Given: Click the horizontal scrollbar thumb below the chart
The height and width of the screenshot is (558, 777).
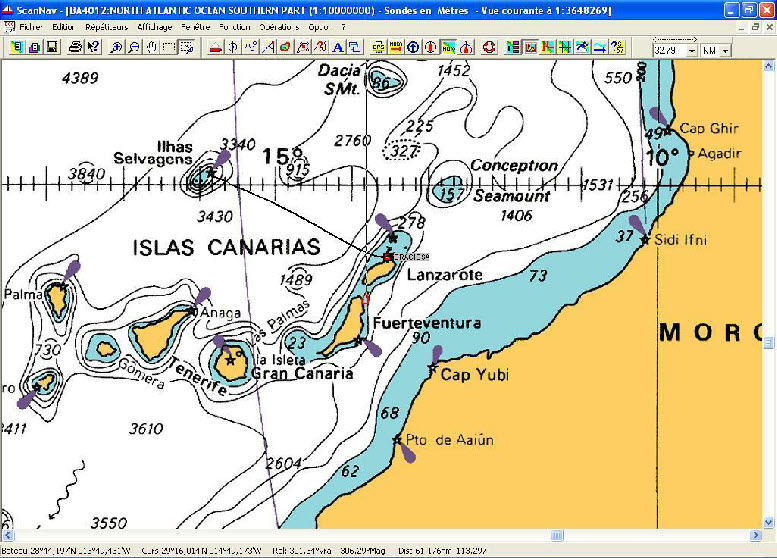Looking at the screenshot, I should coord(557,536).
